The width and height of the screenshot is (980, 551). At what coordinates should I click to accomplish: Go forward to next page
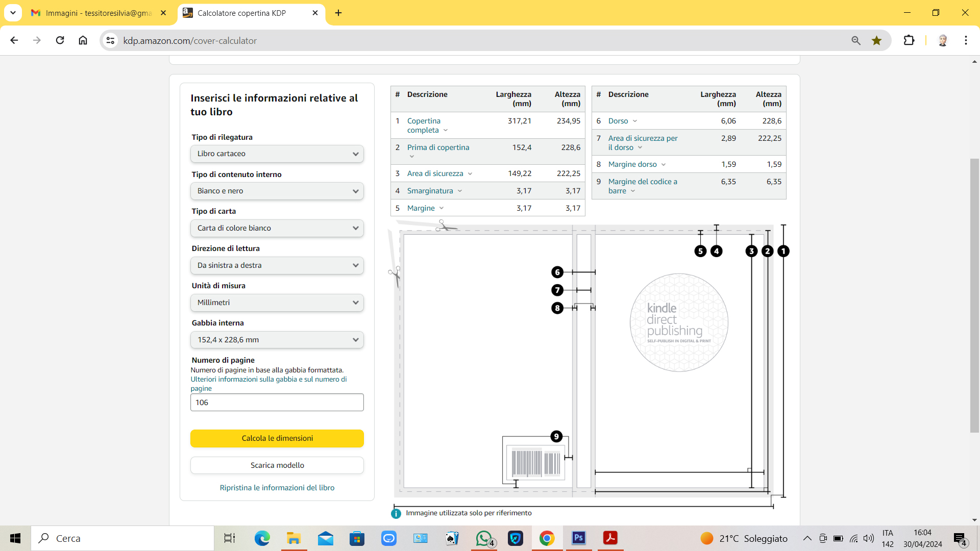tap(37, 40)
